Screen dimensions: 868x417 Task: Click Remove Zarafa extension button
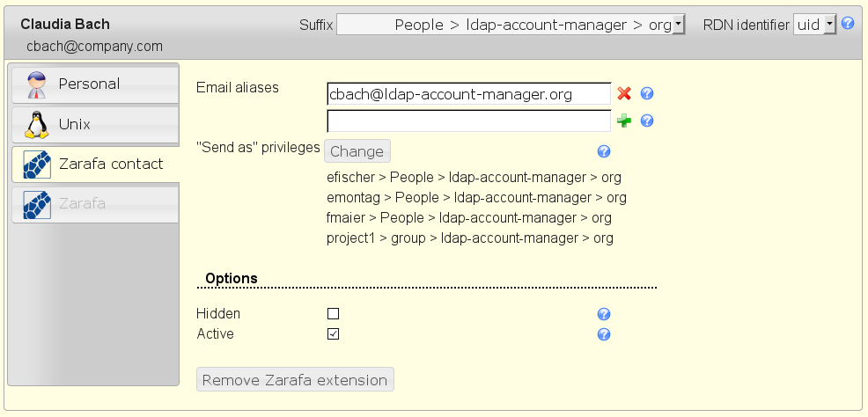point(295,380)
